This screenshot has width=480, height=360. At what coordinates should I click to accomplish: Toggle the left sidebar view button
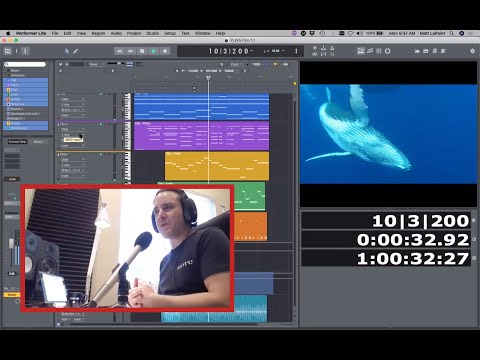pos(8,51)
